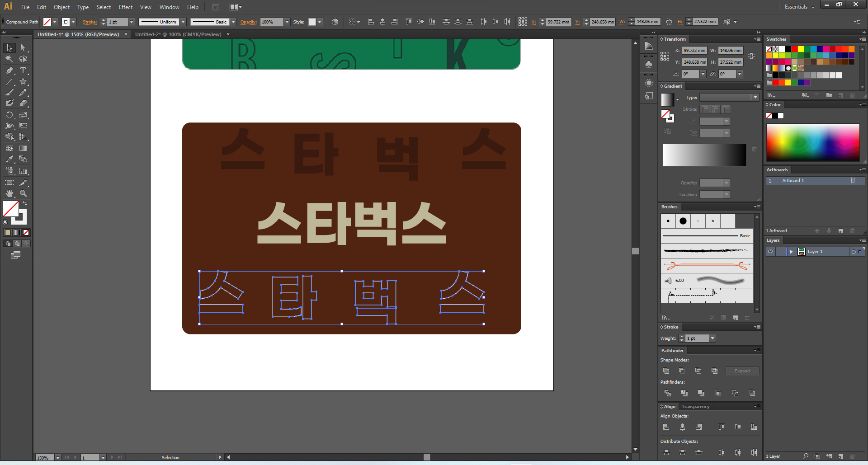Open the Window menu
The width and height of the screenshot is (868, 465).
point(170,7)
